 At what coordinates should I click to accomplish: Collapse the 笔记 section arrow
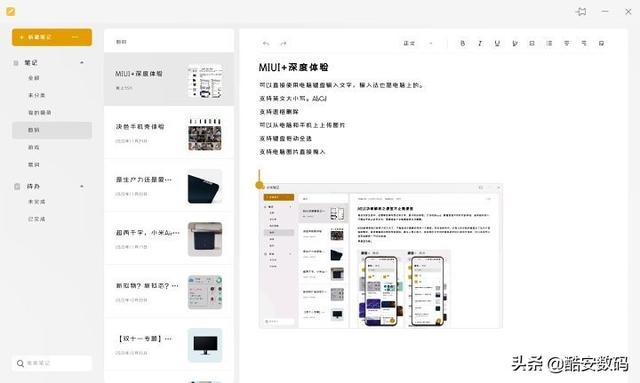click(x=82, y=62)
